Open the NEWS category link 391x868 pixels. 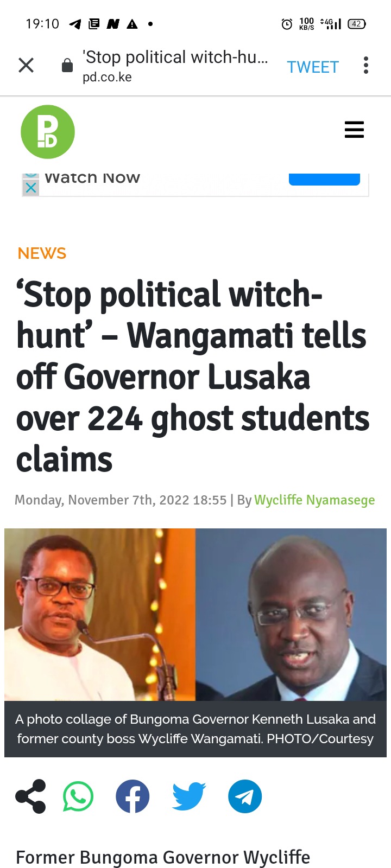(x=42, y=253)
